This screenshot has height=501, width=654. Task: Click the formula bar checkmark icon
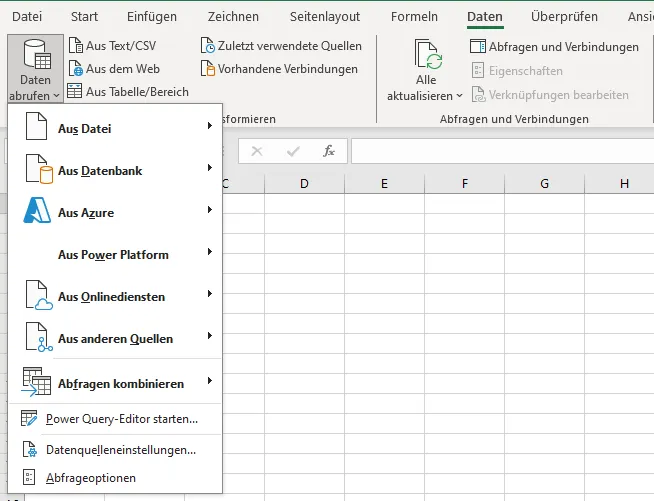(x=293, y=151)
